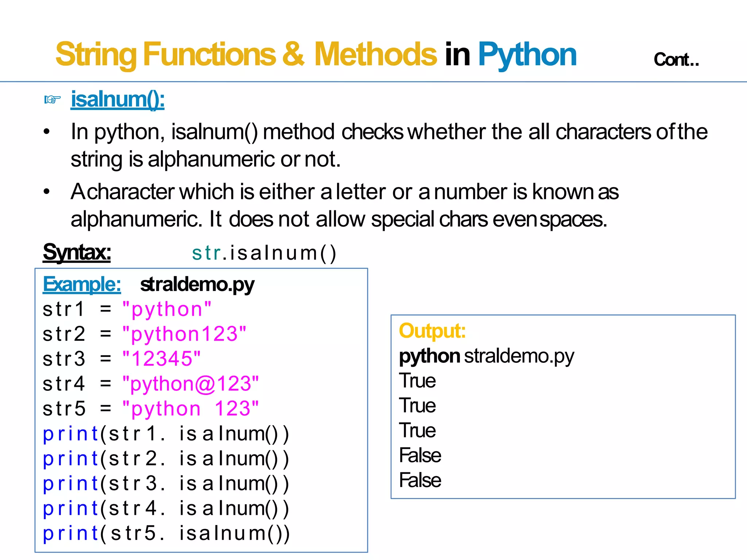Click the file name 'straldemo.py' in example box
Screen dimensions: 747x560
click(x=197, y=285)
